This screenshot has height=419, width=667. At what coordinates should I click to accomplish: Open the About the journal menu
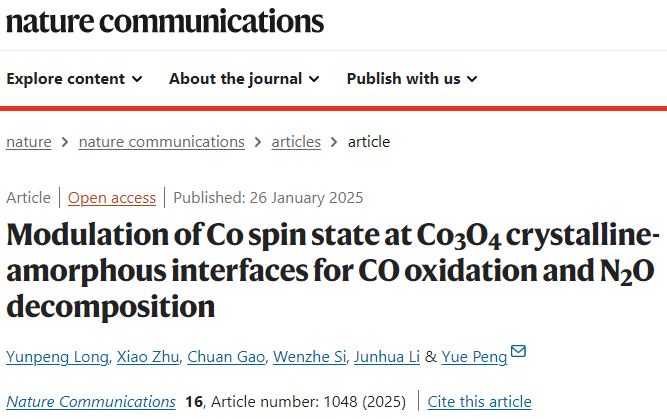click(x=244, y=79)
